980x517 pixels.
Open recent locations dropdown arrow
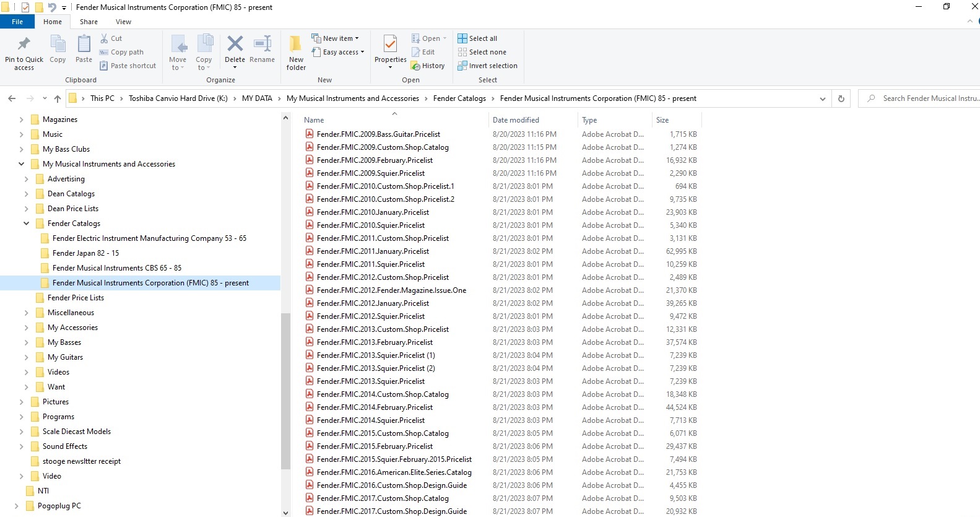click(x=45, y=98)
